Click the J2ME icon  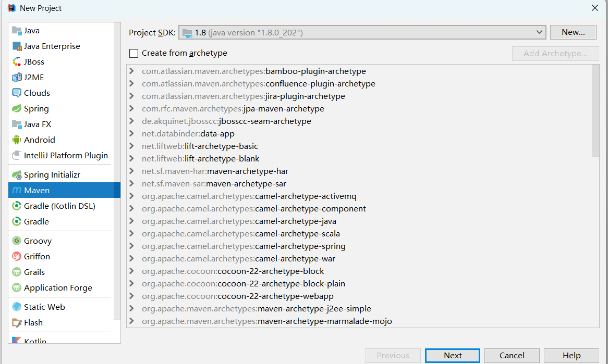tap(17, 78)
